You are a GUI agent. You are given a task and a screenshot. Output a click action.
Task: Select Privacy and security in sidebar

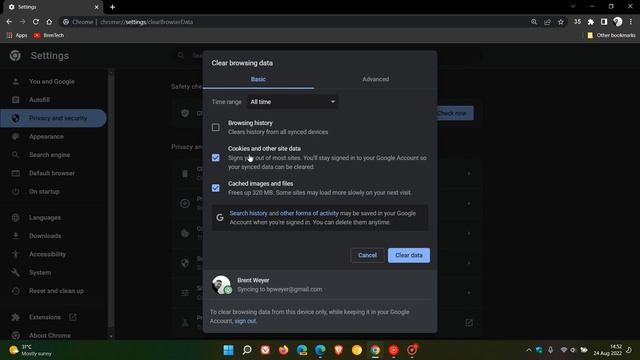53,118
